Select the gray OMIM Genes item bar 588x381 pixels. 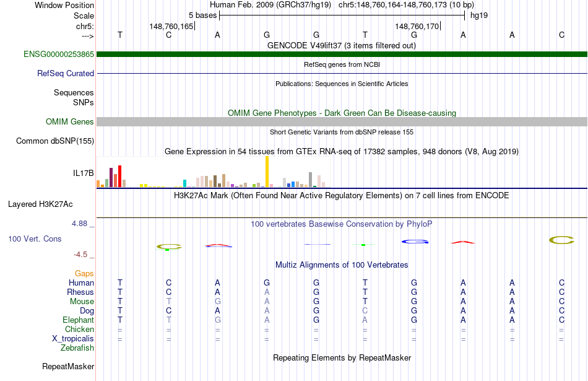coord(342,121)
